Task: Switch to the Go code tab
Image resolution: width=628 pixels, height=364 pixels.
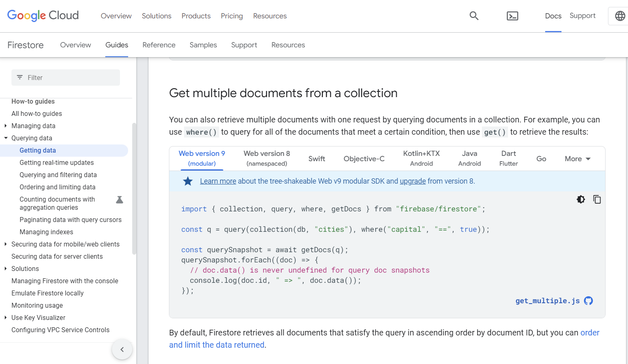Action: click(541, 159)
